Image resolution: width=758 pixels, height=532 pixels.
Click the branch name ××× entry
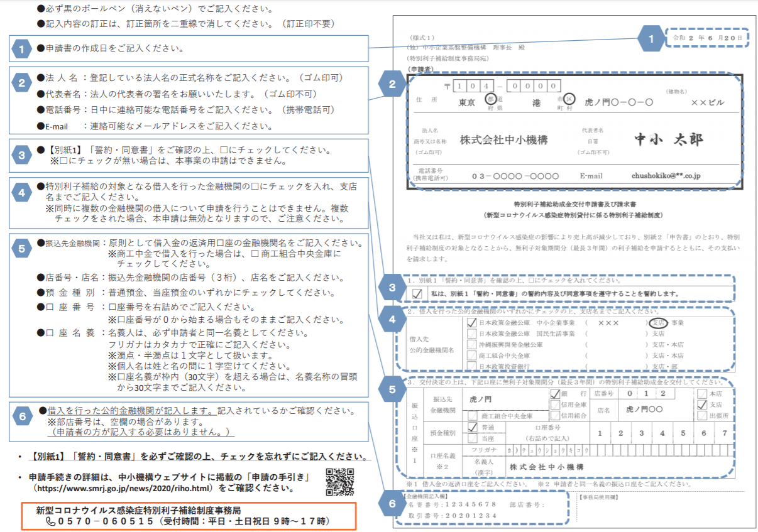(x=608, y=323)
